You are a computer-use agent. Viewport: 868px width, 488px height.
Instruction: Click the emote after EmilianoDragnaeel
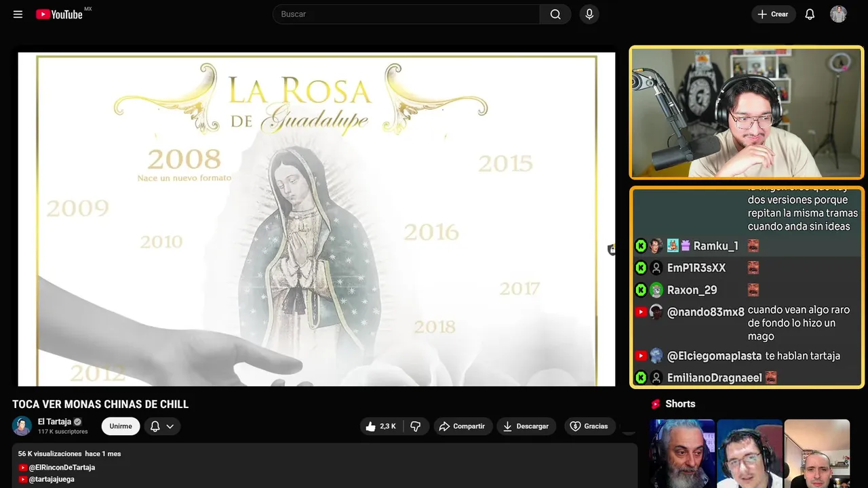point(771,378)
